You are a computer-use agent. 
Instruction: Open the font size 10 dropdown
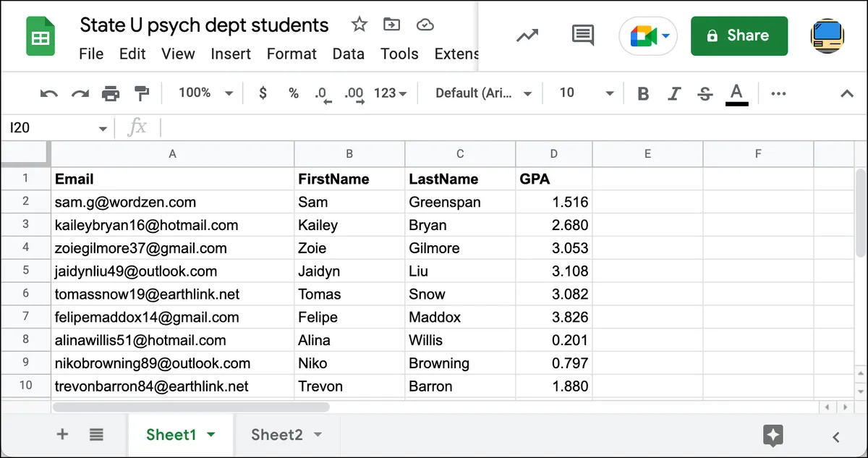tap(586, 93)
